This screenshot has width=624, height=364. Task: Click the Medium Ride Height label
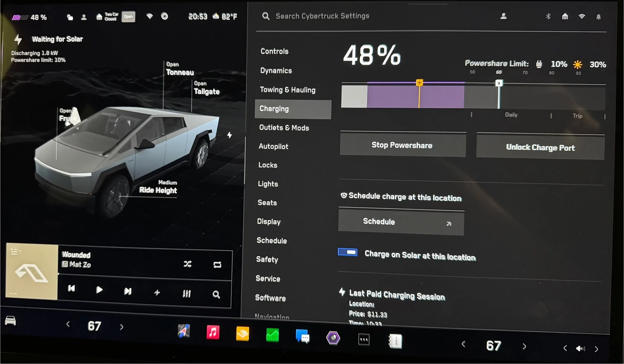pyautogui.click(x=158, y=187)
